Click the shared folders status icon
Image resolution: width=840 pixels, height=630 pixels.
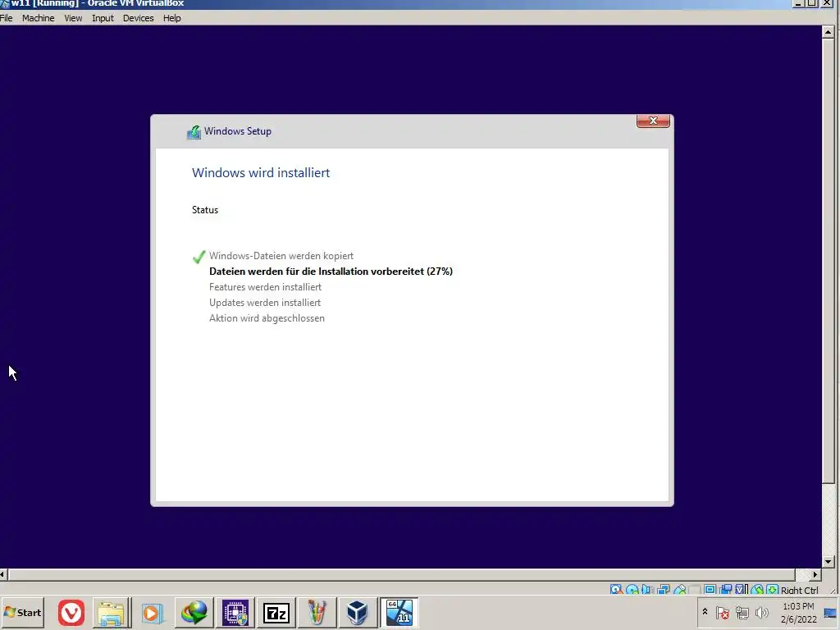(x=695, y=589)
